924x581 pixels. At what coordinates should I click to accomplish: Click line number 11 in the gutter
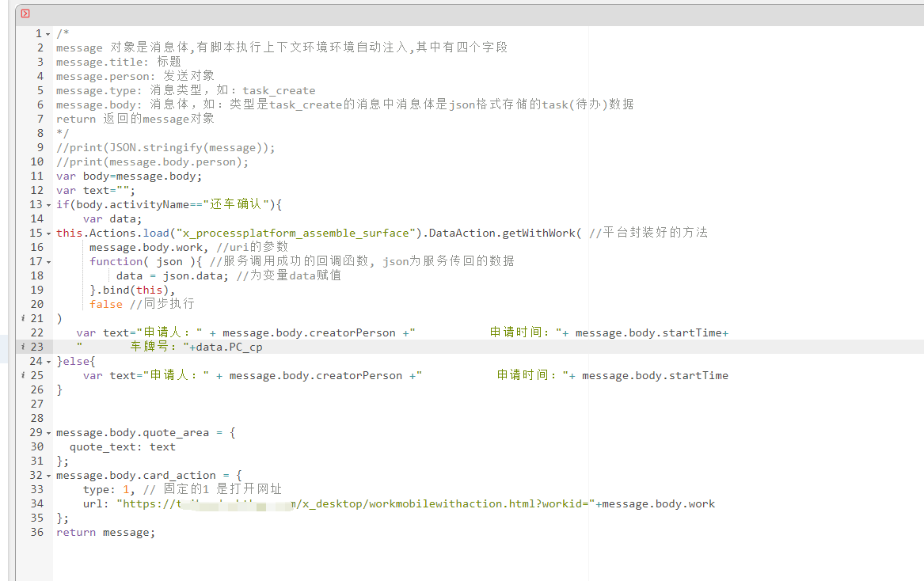(x=36, y=176)
